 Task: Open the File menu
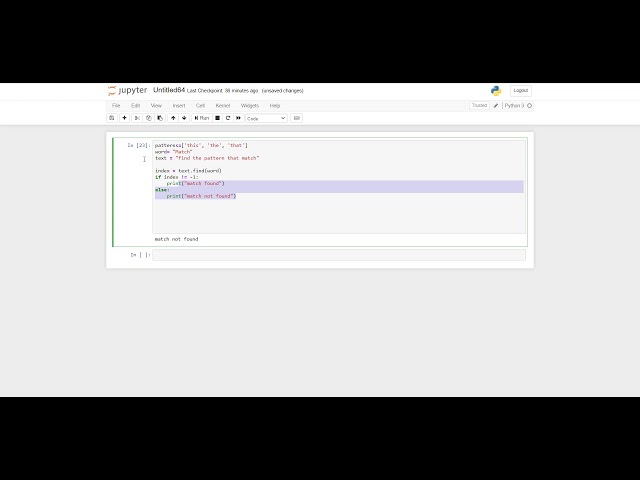(116, 106)
